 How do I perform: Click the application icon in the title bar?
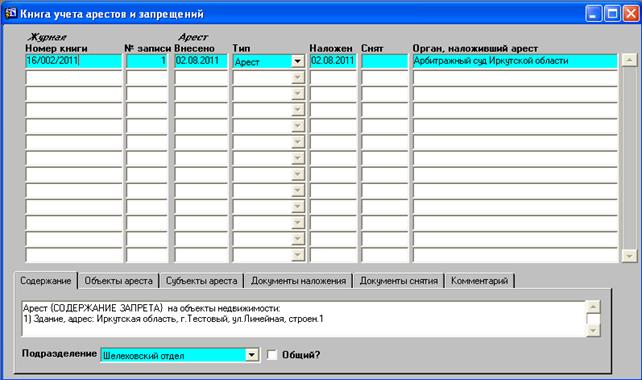tap(11, 13)
